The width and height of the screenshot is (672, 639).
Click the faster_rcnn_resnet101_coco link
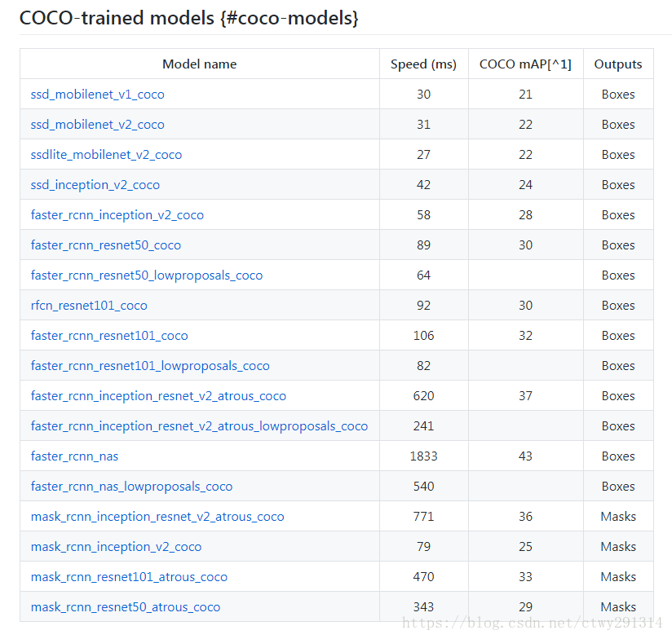109,336
